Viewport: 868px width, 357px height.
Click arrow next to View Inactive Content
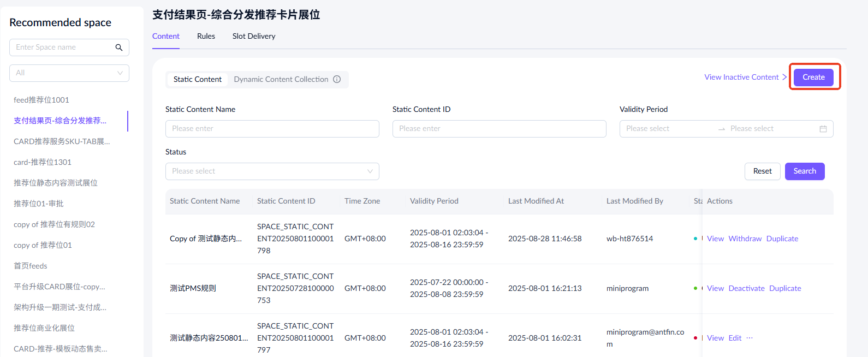pos(784,77)
